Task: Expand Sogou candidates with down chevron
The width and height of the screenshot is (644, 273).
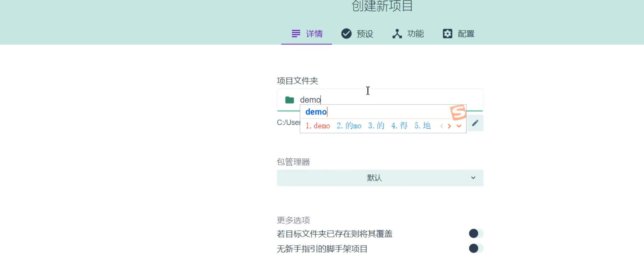Action: (459, 126)
